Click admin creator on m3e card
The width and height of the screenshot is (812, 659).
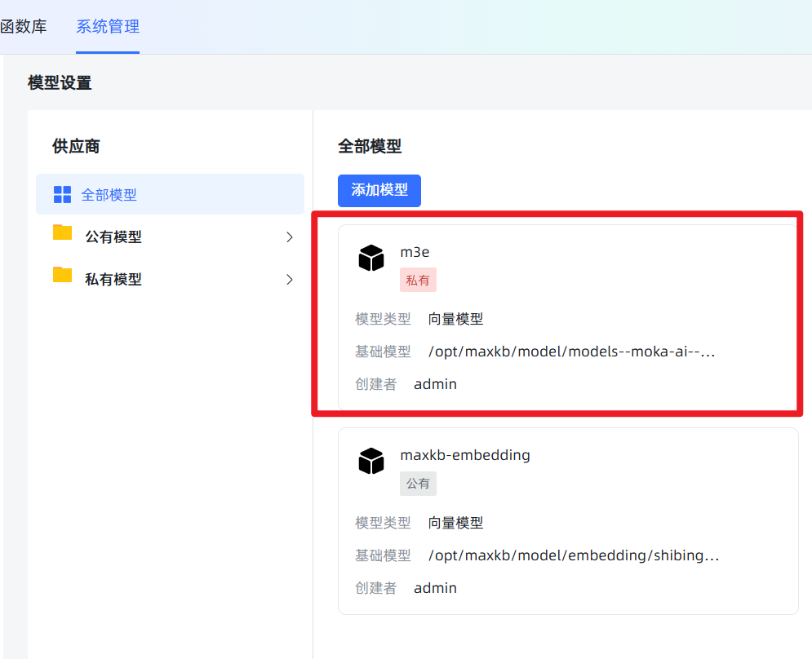[436, 384]
